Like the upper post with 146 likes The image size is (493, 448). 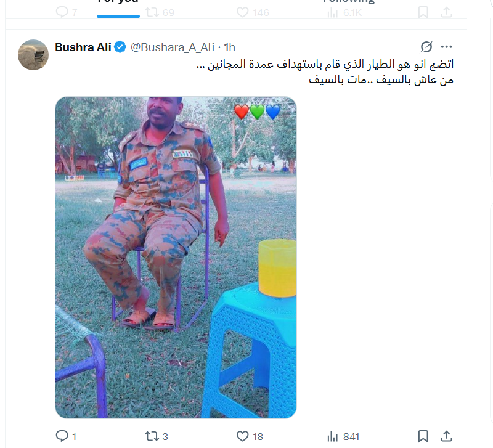[253, 12]
